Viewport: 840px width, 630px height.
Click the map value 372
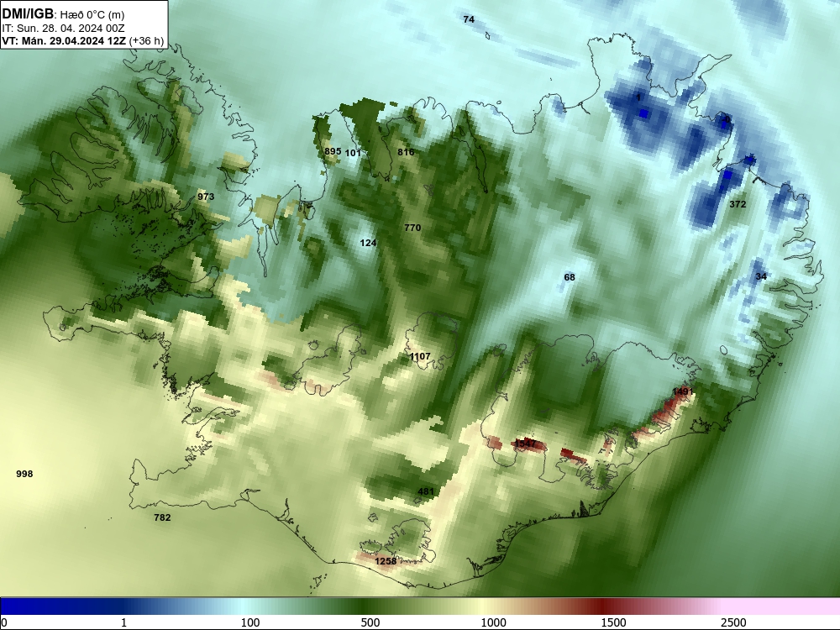point(738,204)
